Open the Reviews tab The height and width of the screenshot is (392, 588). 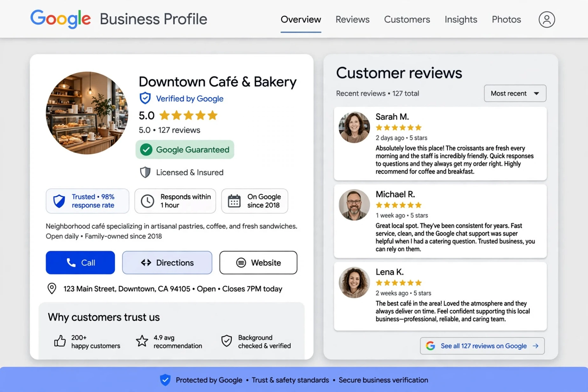[x=352, y=20]
